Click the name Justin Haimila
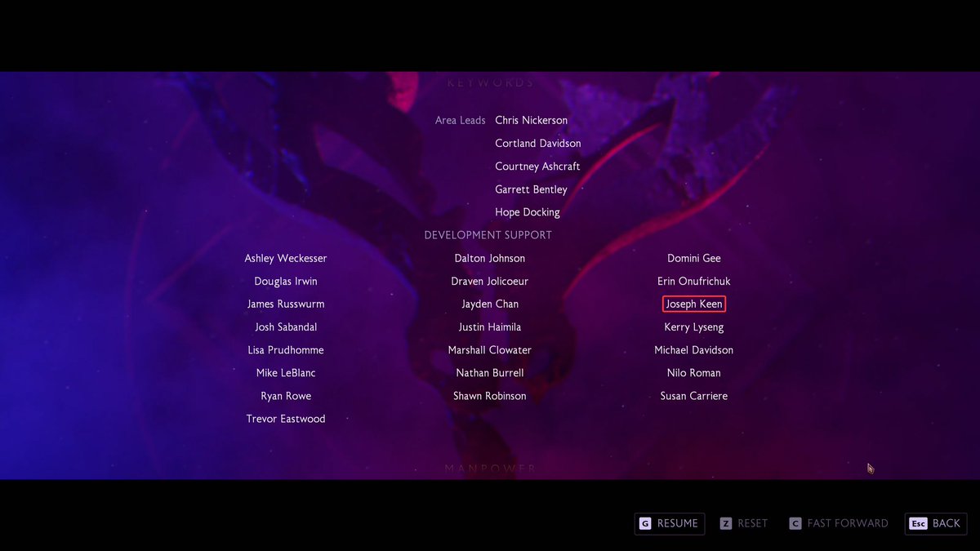 [x=490, y=327]
